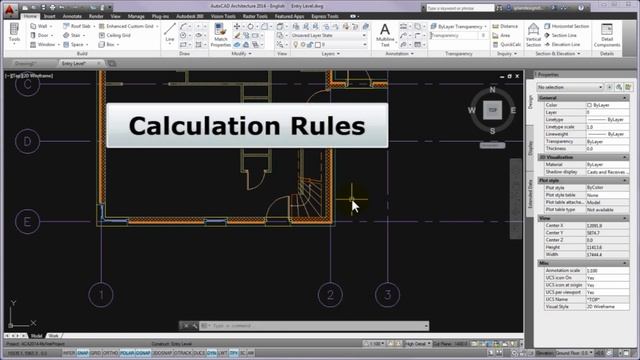
Task: Open the Help button in title bar
Action: pos(580,7)
